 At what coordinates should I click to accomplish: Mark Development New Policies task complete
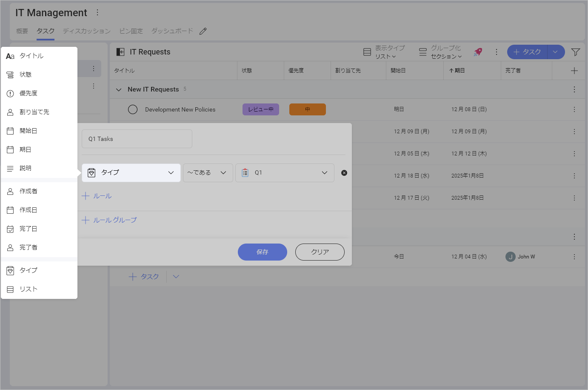(133, 109)
